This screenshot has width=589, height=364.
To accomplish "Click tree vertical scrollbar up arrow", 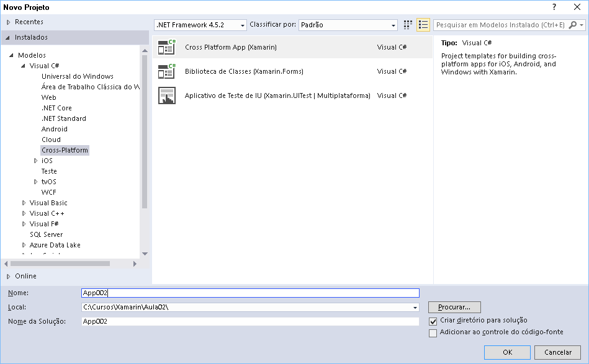I will tap(145, 51).
